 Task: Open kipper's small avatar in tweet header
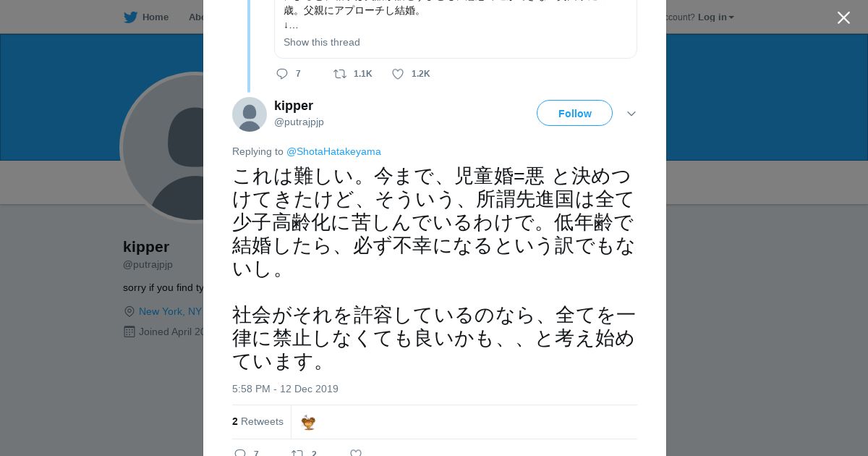(x=250, y=114)
